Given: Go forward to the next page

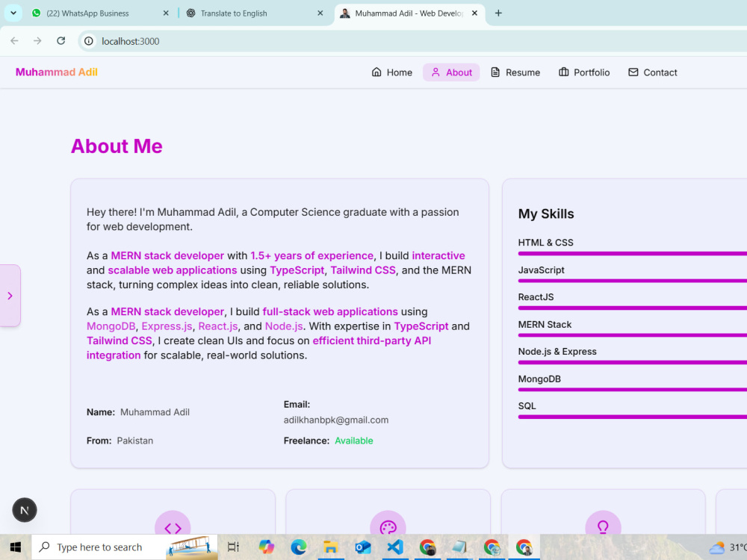Looking at the screenshot, I should pyautogui.click(x=37, y=41).
